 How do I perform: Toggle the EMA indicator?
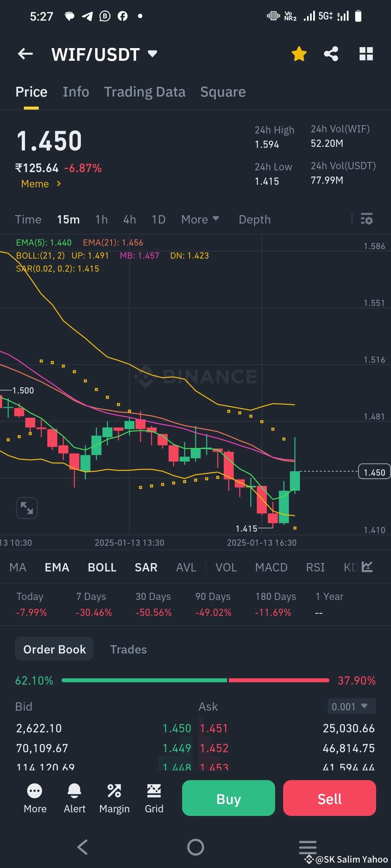click(57, 567)
